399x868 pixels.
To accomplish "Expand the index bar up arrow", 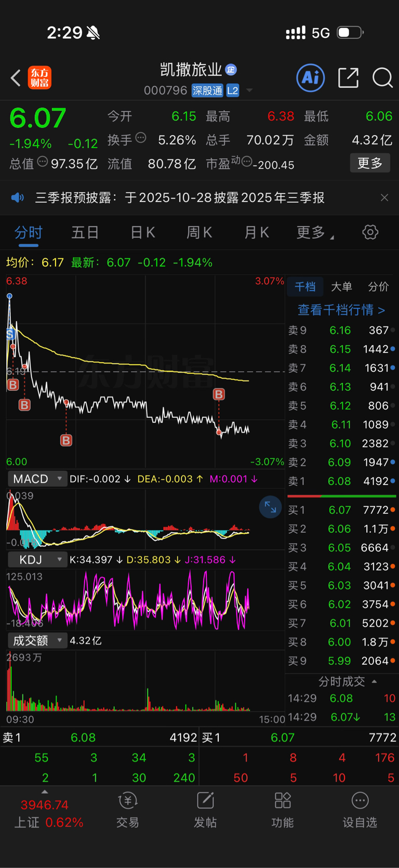I will point(45,792).
